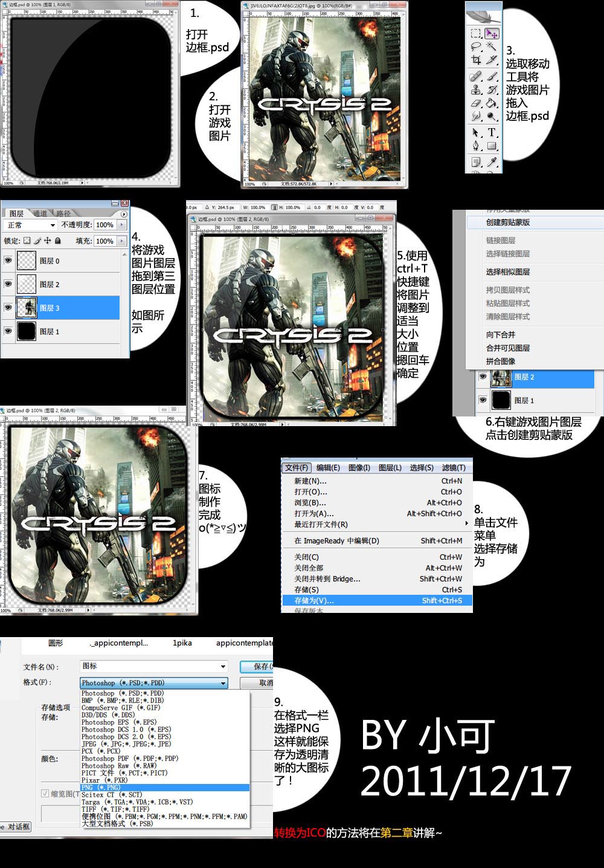The width and height of the screenshot is (604, 868).
Task: Click 图层 3 layer thumbnail
Action: (x=27, y=308)
